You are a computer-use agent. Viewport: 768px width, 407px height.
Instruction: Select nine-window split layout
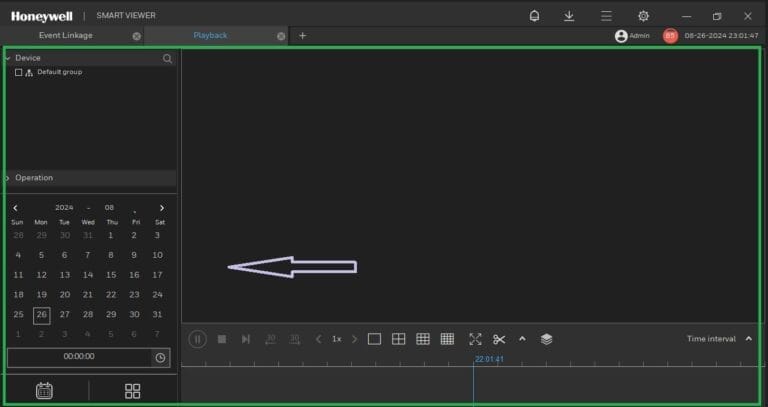pyautogui.click(x=423, y=339)
